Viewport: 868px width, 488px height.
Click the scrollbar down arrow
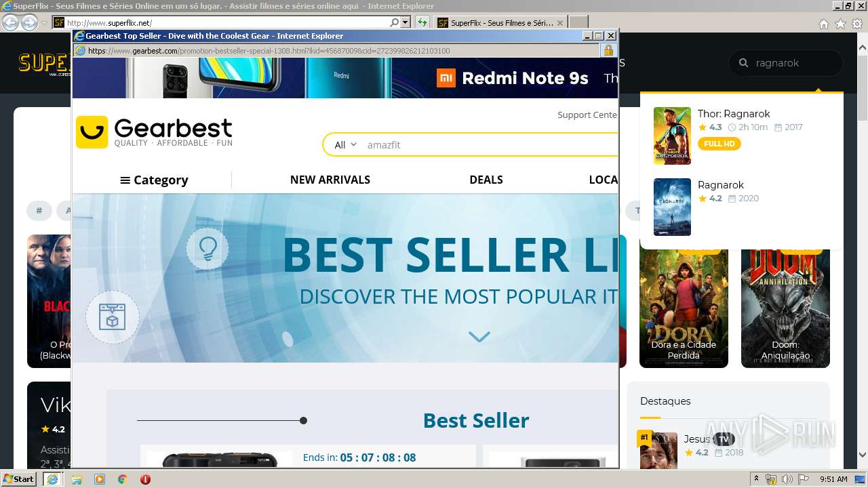pos(862,455)
